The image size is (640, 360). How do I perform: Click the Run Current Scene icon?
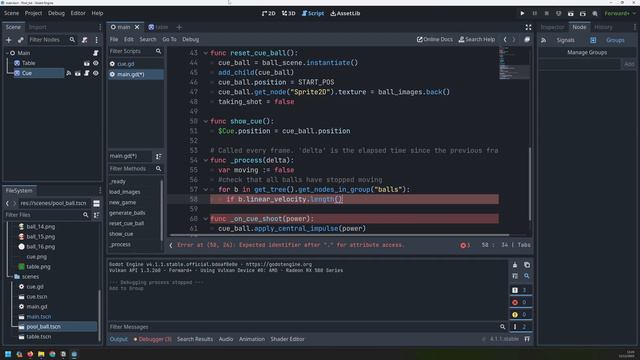pos(571,13)
